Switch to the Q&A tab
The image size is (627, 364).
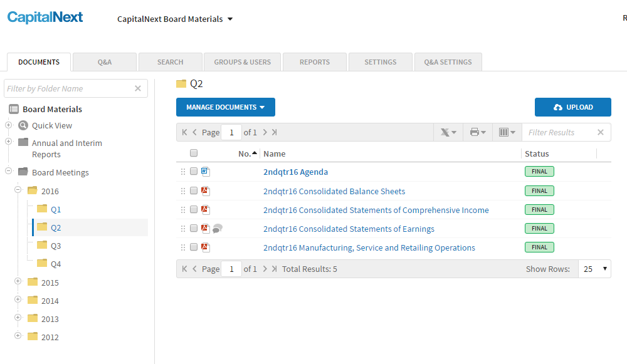point(104,61)
